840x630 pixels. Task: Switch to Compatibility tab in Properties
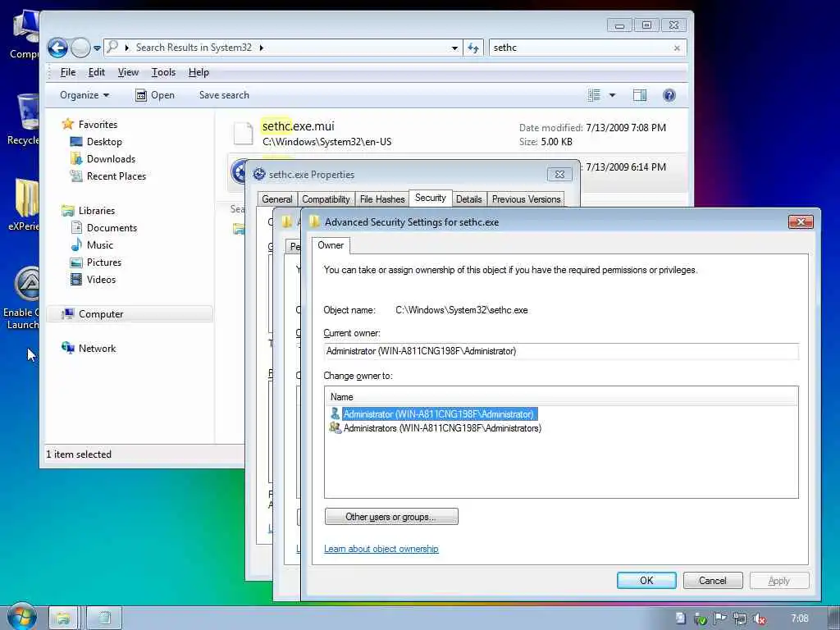(x=326, y=199)
